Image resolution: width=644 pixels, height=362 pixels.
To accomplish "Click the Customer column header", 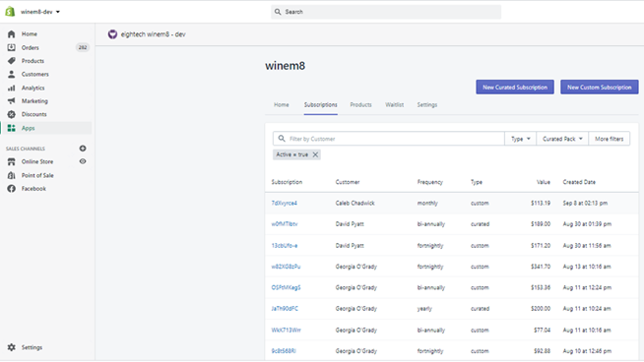I will [348, 182].
